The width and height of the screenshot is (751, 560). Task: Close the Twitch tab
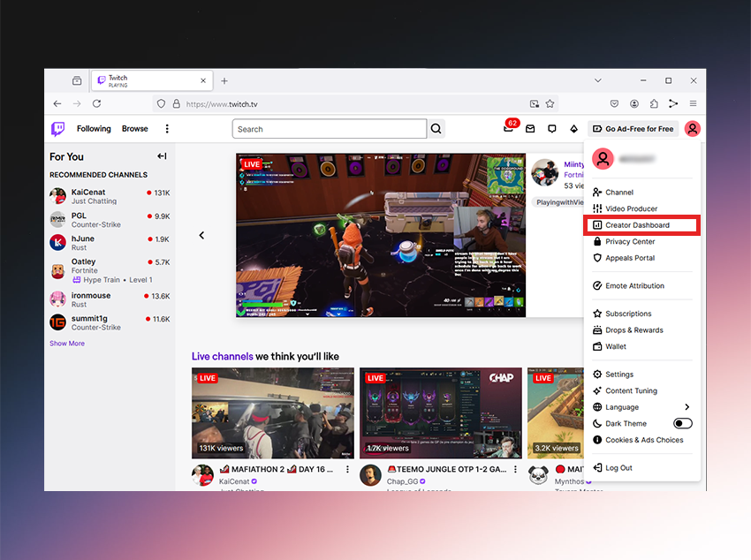pyautogui.click(x=203, y=81)
